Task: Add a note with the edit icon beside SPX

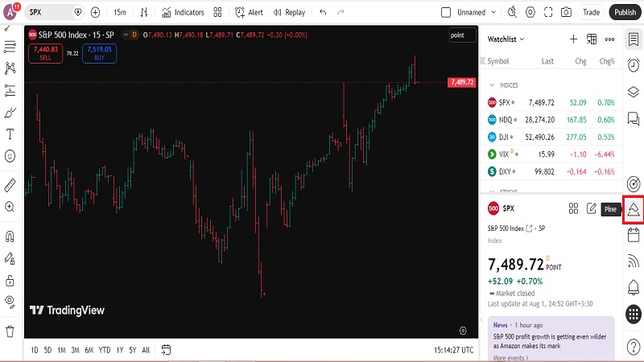Action: 592,208
